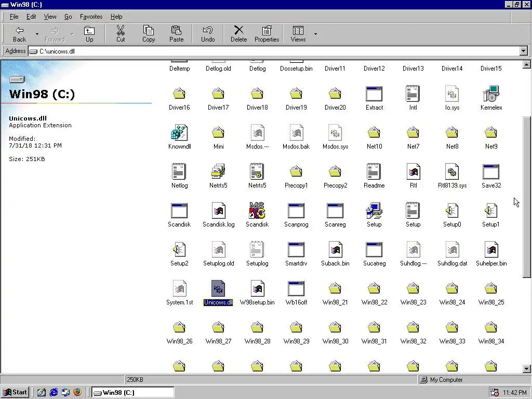Click the scrollbar down arrow
The width and height of the screenshot is (532, 399).
(x=527, y=369)
